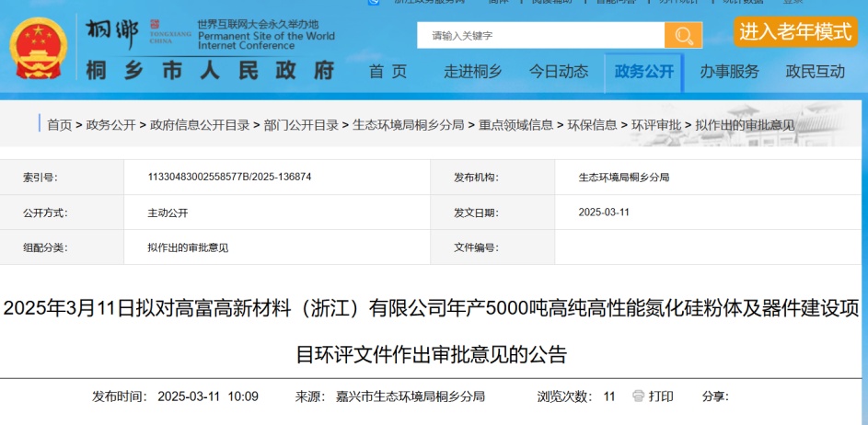
Task: Open 部门公开目录 breadcrumb link
Action: coord(300,125)
